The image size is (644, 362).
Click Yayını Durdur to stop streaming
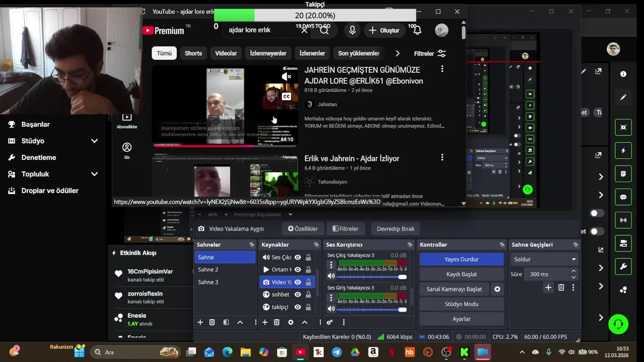(461, 259)
